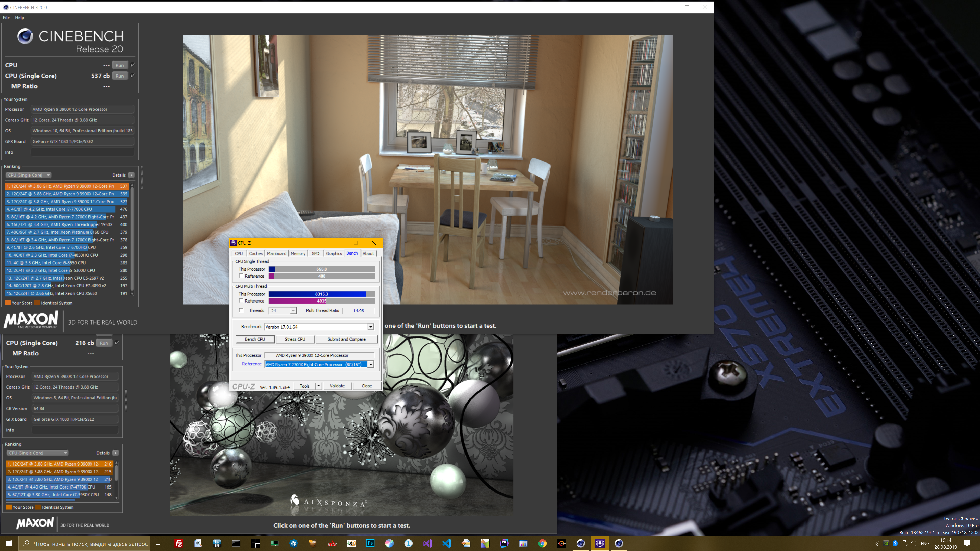The width and height of the screenshot is (980, 551).
Task: Click the Visual Studio Code taskbar icon
Action: [447, 543]
